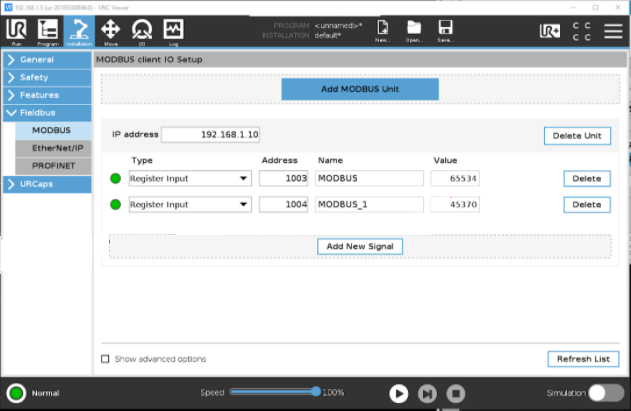Click Add MODBUS Unit button
631x411 pixels.
pos(360,89)
